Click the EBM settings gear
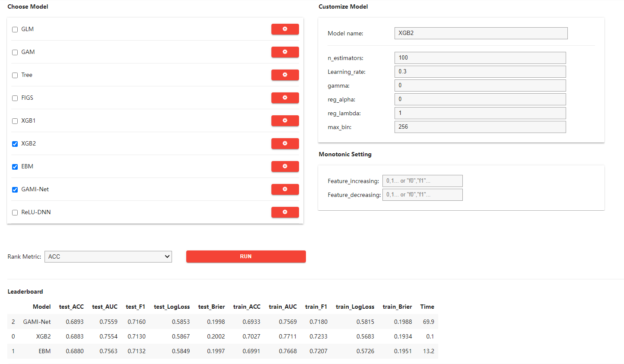Image resolution: width=624 pixels, height=364 pixels. tap(285, 166)
